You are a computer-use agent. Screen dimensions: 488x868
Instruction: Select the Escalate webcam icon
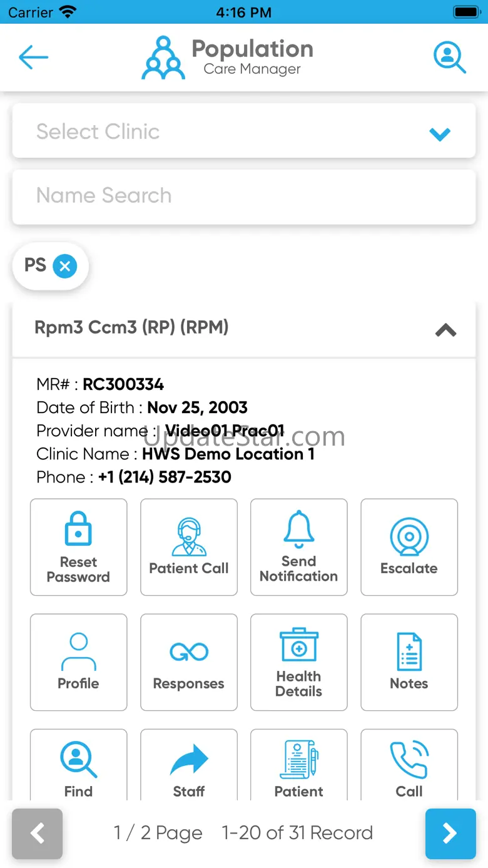coord(409,536)
